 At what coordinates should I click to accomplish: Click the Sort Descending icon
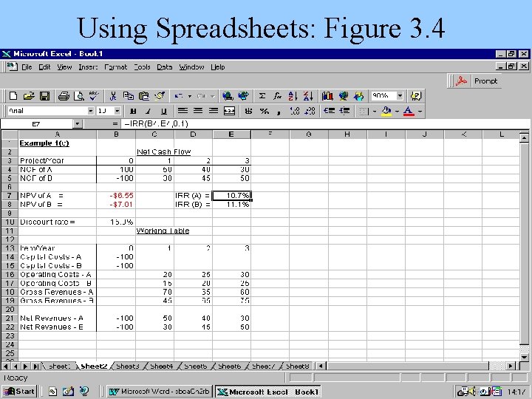(x=308, y=96)
